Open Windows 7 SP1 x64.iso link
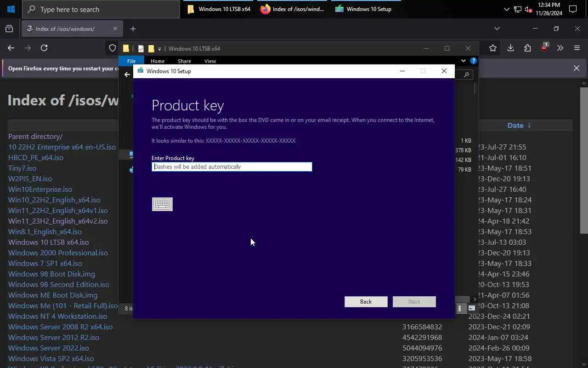 pos(45,263)
